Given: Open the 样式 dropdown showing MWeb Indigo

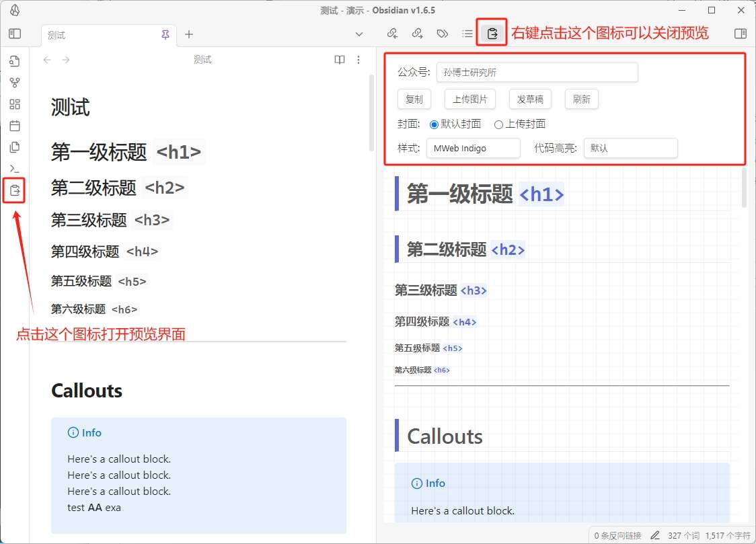Looking at the screenshot, I should pos(473,148).
